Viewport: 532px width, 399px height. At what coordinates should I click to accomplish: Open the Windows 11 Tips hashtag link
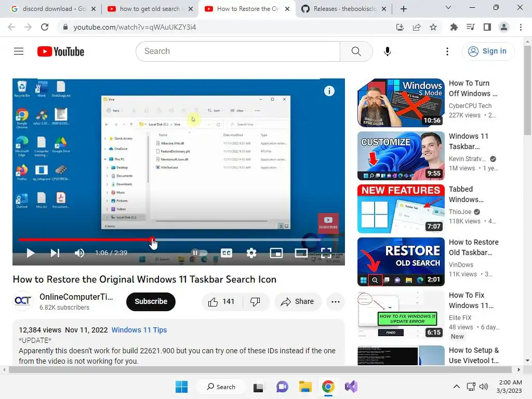click(139, 330)
